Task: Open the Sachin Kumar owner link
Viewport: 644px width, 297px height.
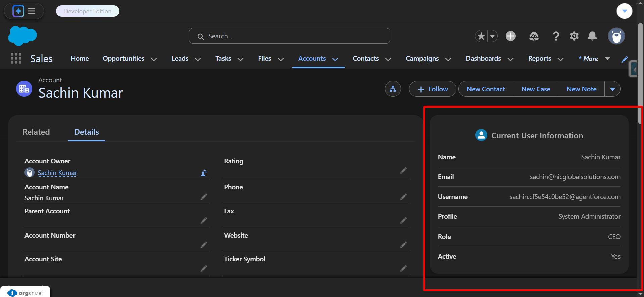Action: pyautogui.click(x=57, y=173)
